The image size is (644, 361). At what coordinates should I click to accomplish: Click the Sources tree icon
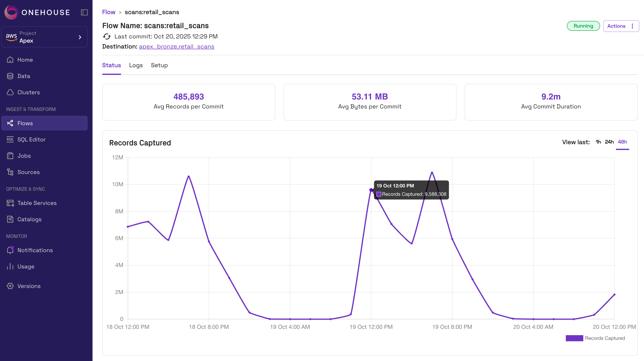tap(10, 172)
